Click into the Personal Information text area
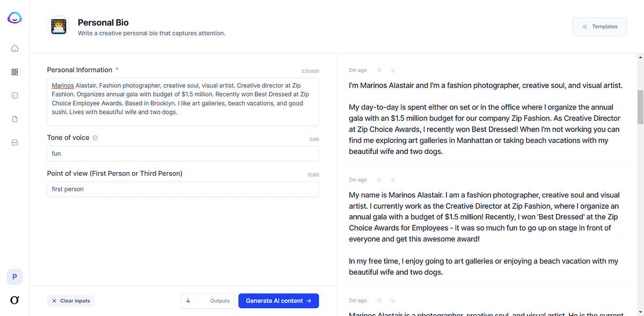 [182, 102]
